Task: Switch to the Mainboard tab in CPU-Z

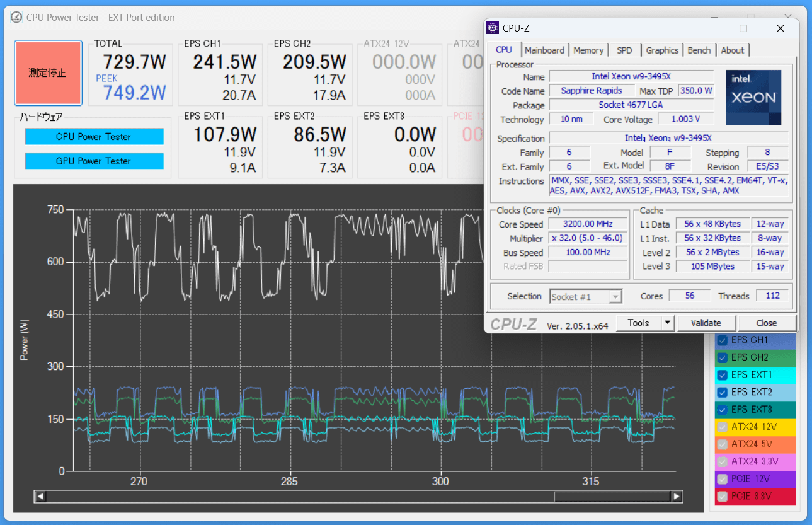Action: 545,50
